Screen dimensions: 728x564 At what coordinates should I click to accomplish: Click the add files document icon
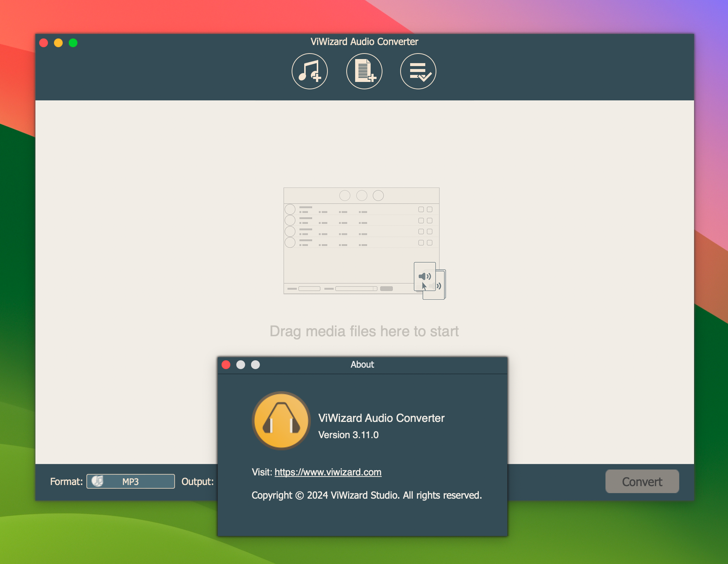(364, 71)
